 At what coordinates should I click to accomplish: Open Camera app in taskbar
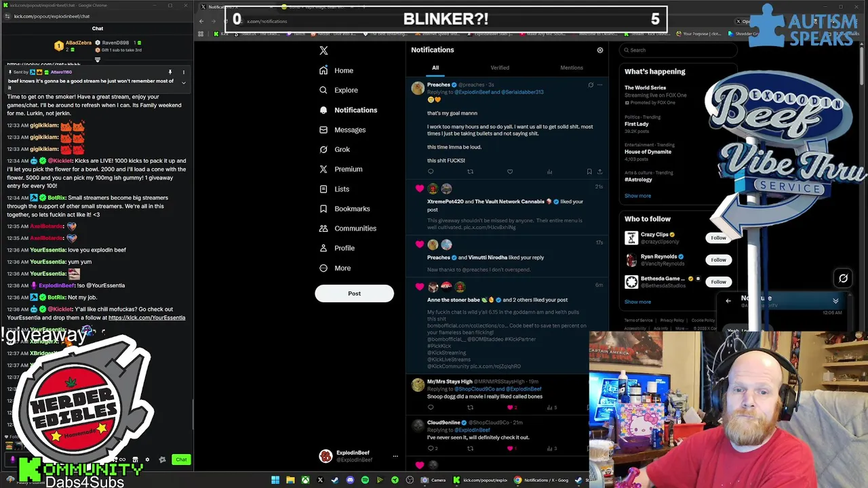(x=433, y=480)
